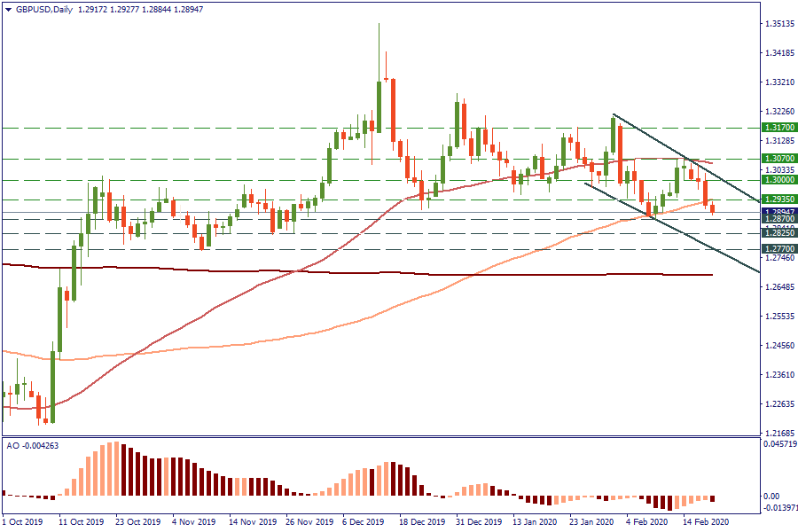798x532 pixels.
Task: Click the 1.30000 price level tag
Action: coord(778,180)
